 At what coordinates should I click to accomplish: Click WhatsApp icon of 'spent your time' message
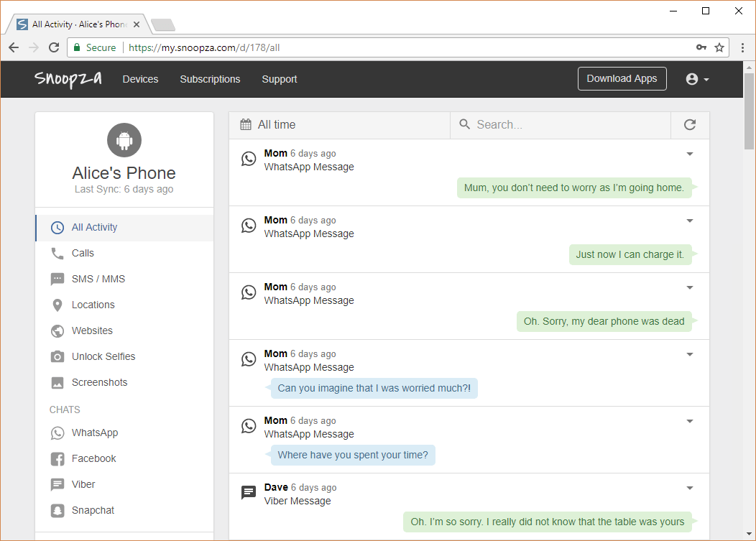[x=249, y=426]
